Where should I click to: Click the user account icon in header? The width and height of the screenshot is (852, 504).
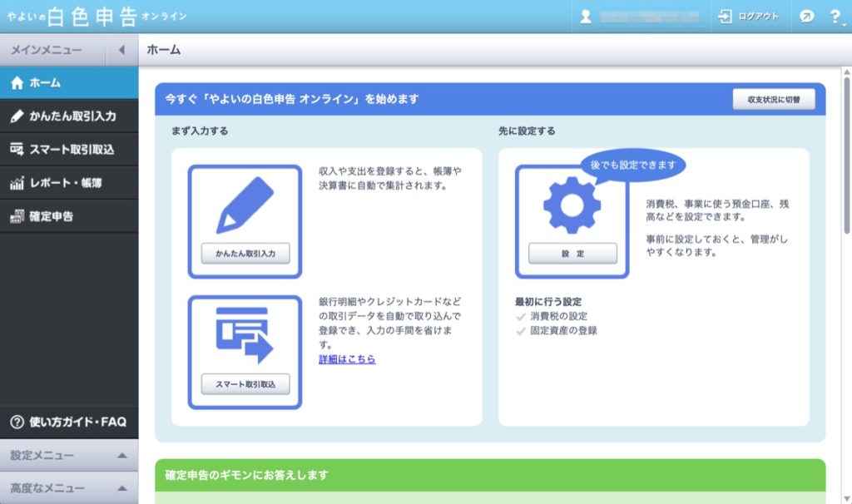[x=586, y=17]
